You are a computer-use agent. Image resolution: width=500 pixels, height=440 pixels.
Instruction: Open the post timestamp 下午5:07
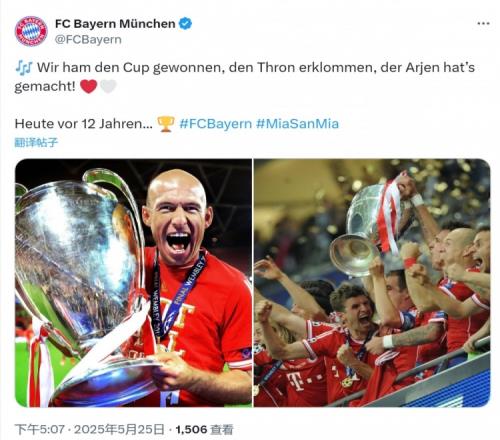tap(40, 429)
